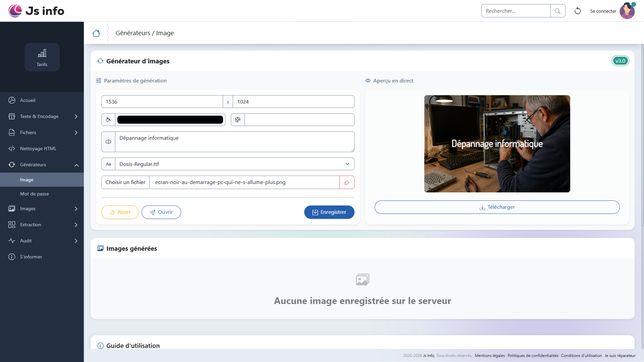Expand the Fichiers sidebar menu

(42, 132)
